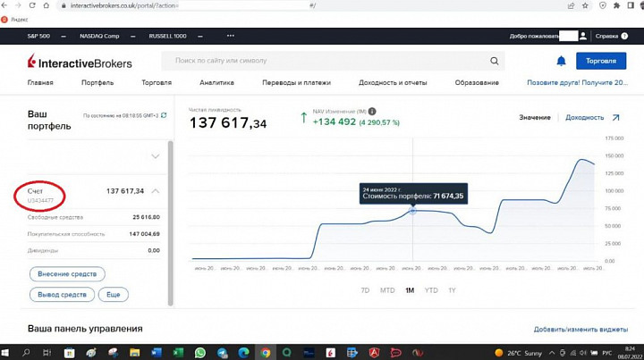
Task: Click the help question mark icon
Action: [x=624, y=36]
